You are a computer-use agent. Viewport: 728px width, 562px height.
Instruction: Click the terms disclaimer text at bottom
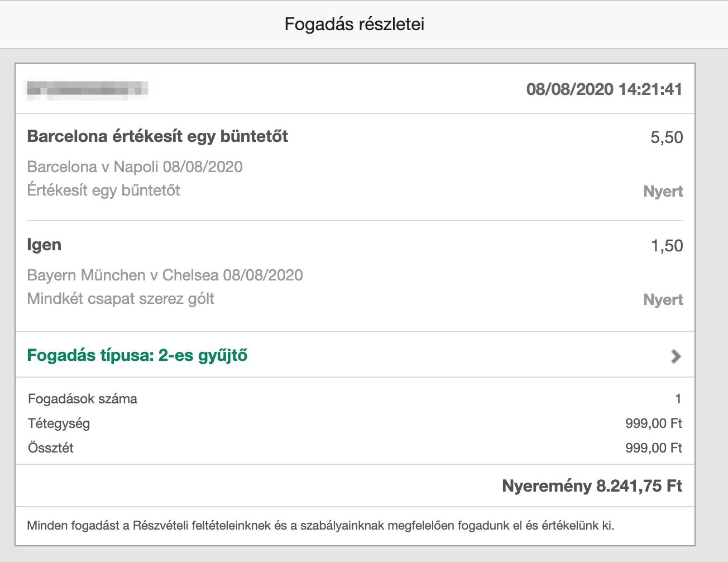[320, 526]
